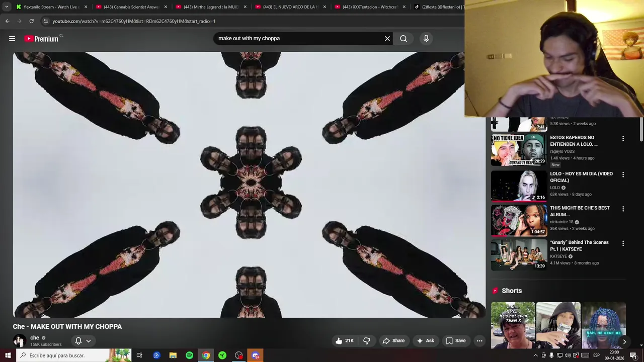Click the video player to pause
Image resolution: width=644 pixels, height=362 pixels.
coord(249,185)
